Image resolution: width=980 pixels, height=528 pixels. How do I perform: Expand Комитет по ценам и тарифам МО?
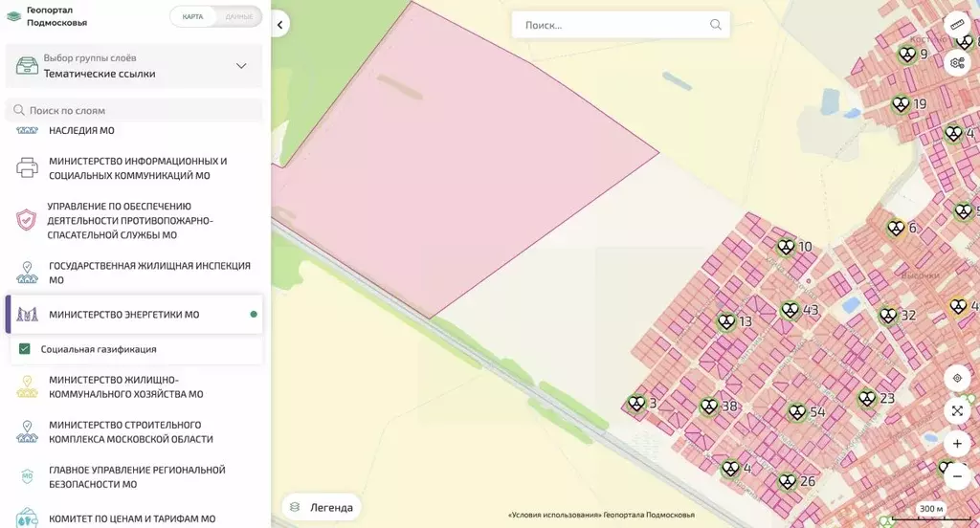click(134, 518)
